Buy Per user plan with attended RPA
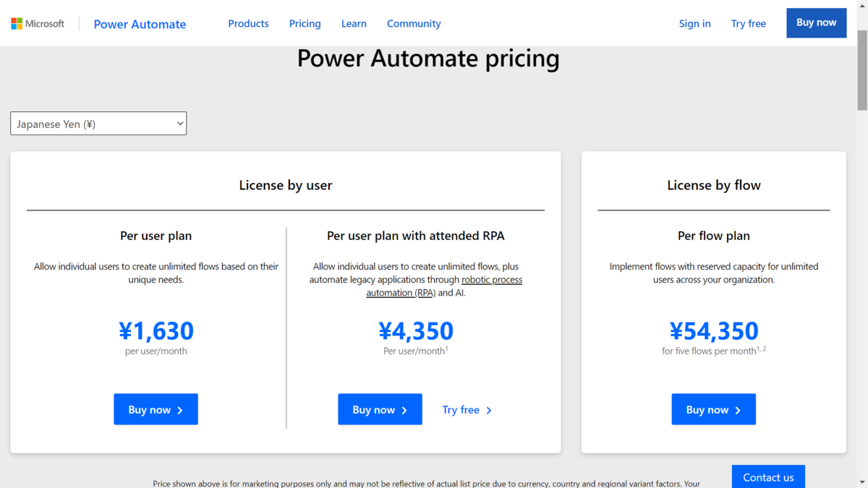 pos(380,409)
